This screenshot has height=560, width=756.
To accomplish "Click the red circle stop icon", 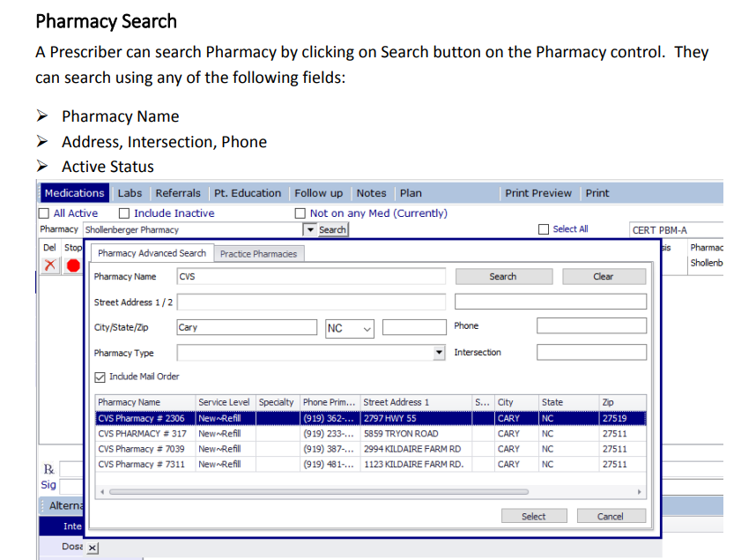I will click(x=72, y=265).
